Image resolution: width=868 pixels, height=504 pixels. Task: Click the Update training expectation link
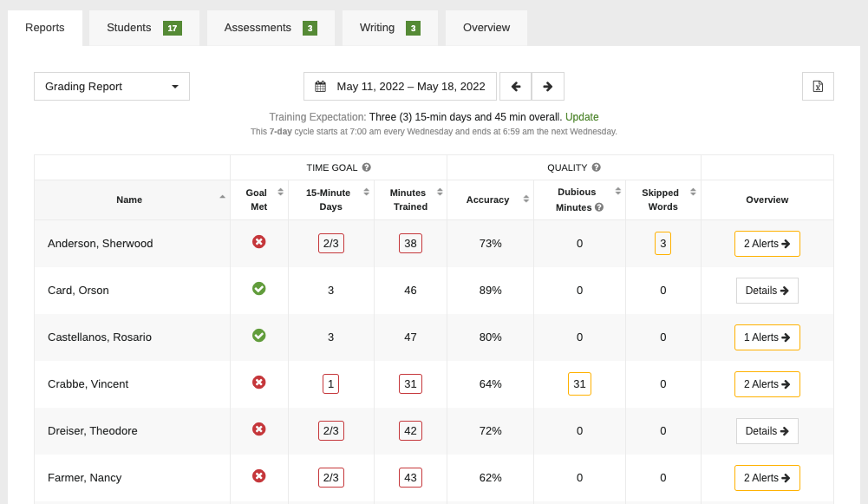click(582, 116)
